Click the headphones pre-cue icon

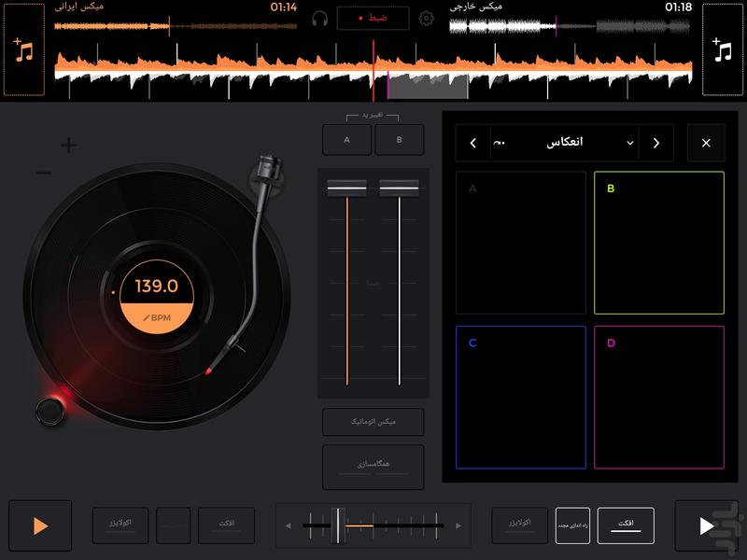click(x=320, y=19)
